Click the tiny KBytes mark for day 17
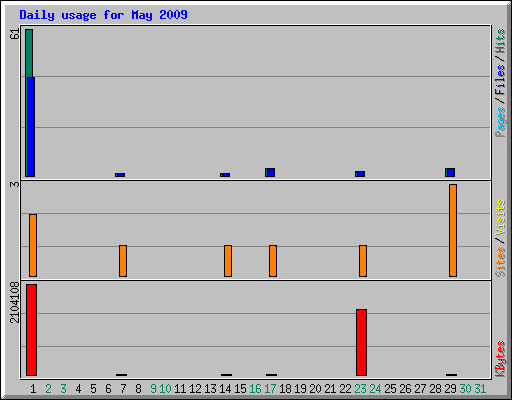The width and height of the screenshot is (512, 400). 272,375
